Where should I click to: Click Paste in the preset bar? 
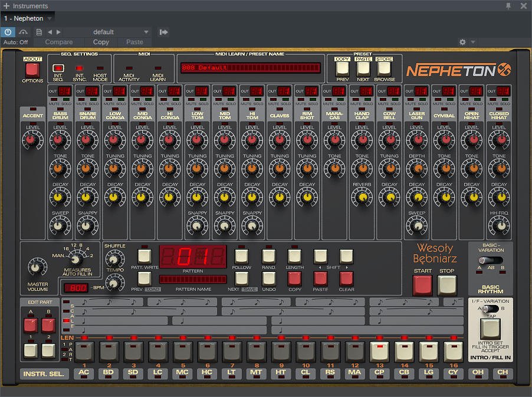[134, 42]
